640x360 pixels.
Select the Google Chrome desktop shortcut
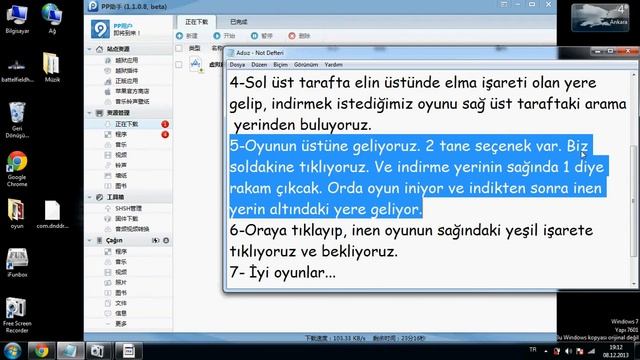tap(17, 169)
